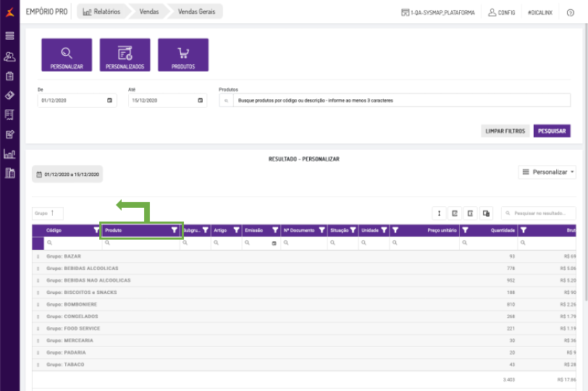Click the Limpar Filtros button

pyautogui.click(x=505, y=131)
